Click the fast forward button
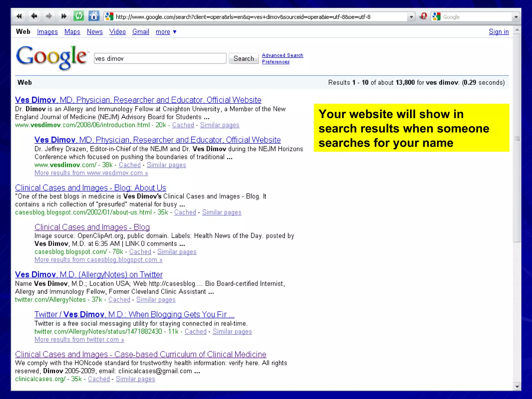Screen dimensions: 532x399 pos(63,17)
